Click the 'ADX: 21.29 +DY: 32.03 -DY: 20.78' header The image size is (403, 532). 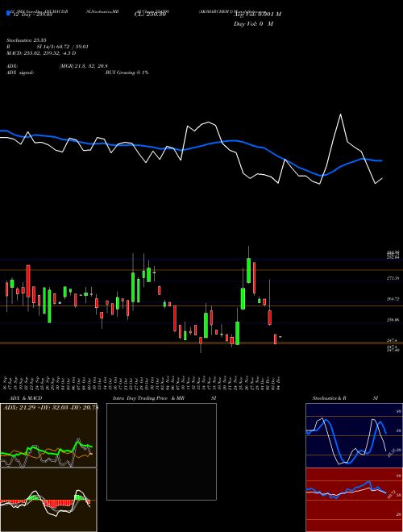pyautogui.click(x=50, y=408)
